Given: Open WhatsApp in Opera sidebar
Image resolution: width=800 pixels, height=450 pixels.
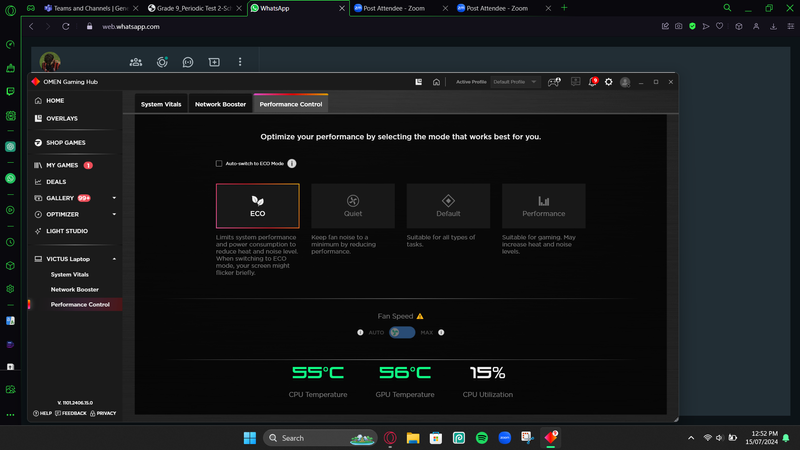Looking at the screenshot, I should pos(10,178).
